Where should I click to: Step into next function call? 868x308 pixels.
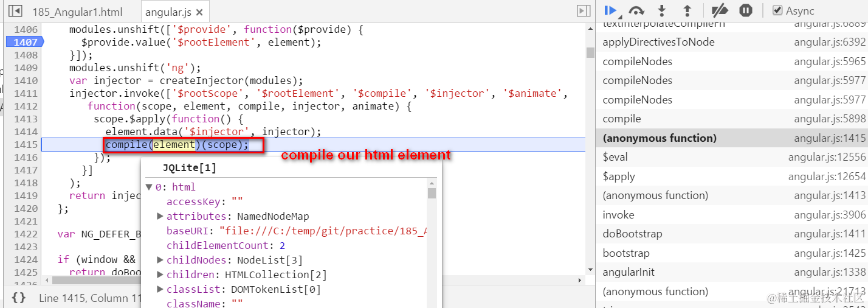coord(662,10)
